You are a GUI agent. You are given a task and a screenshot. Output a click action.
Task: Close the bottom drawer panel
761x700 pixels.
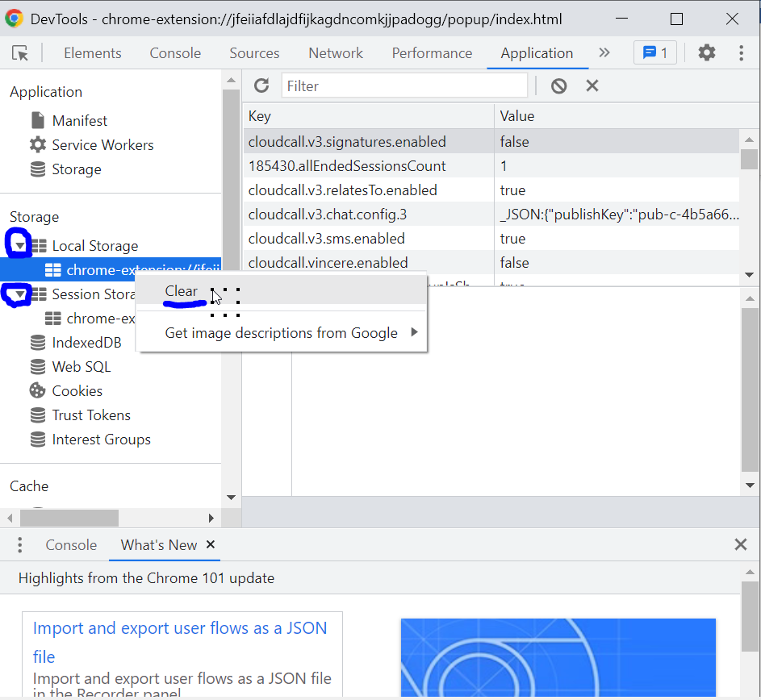tap(741, 544)
